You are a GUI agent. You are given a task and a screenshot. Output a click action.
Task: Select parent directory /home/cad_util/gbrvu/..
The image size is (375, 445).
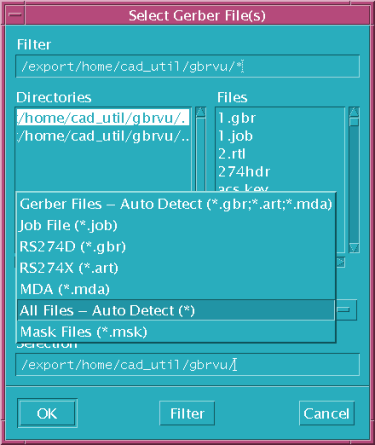tap(103, 136)
